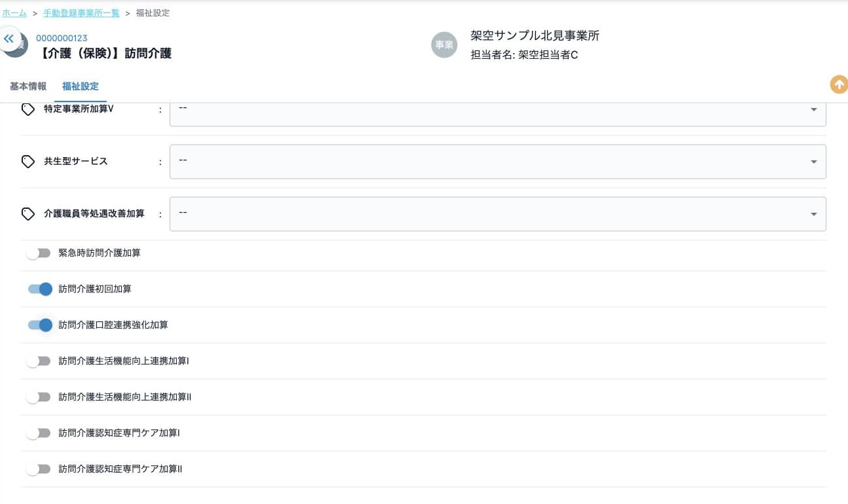Click the orange scroll-to-top arrow icon
This screenshot has width=848, height=504.
[x=838, y=84]
